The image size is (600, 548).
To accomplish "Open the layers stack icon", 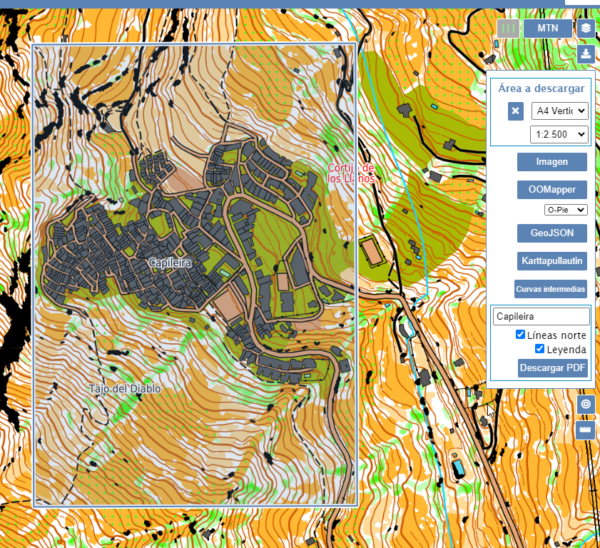I will [585, 28].
